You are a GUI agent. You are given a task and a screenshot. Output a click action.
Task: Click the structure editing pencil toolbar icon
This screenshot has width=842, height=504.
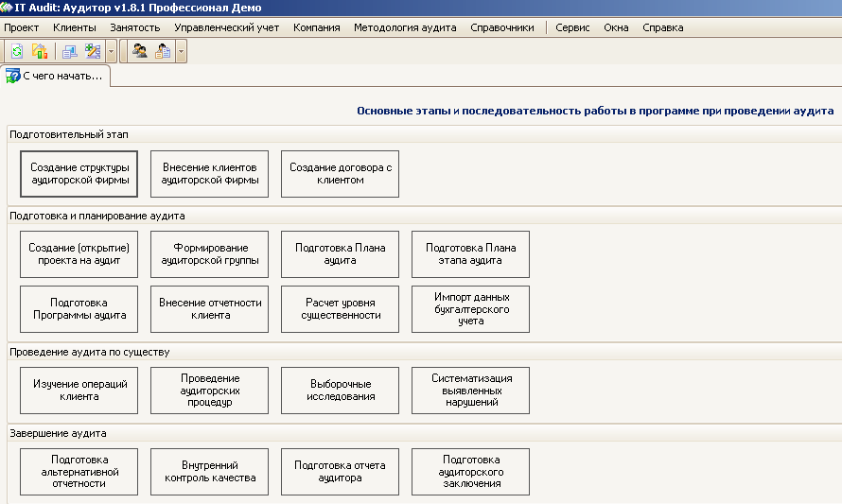click(x=93, y=51)
